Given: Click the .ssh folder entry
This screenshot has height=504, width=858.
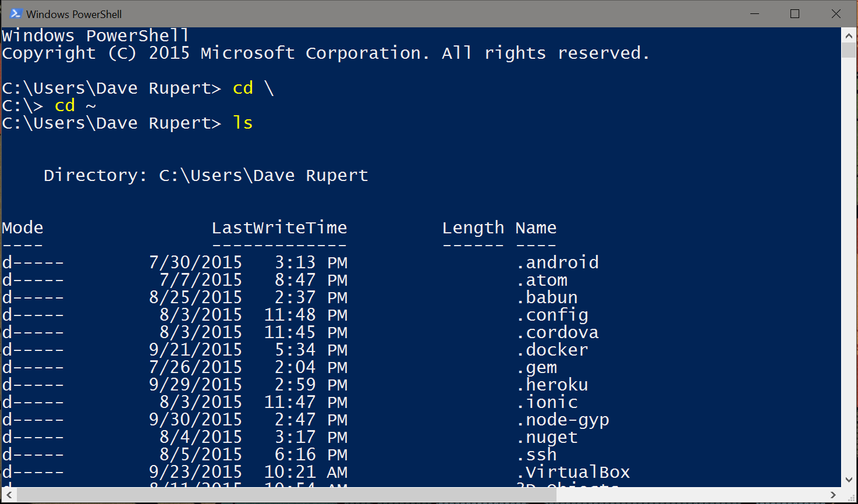Looking at the screenshot, I should click(x=537, y=455).
